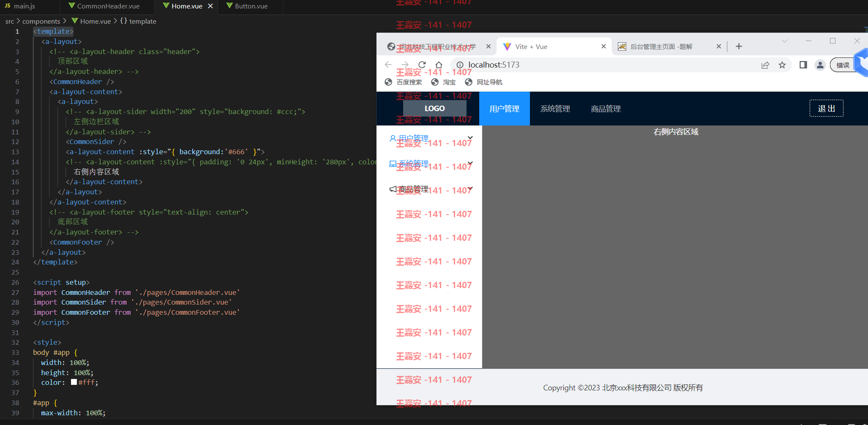
Task: Close the 河北科技工程职业技术大学 browser tab
Action: [x=489, y=46]
